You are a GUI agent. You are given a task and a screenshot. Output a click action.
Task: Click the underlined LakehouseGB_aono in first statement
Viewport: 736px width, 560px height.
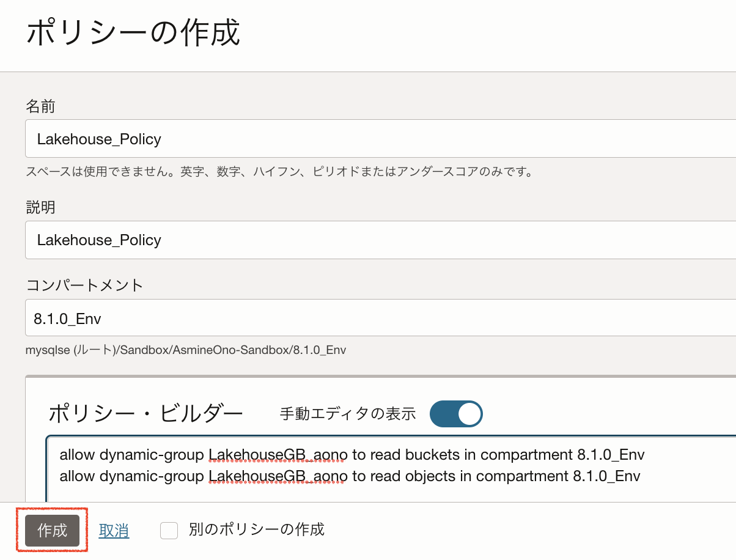[278, 455]
